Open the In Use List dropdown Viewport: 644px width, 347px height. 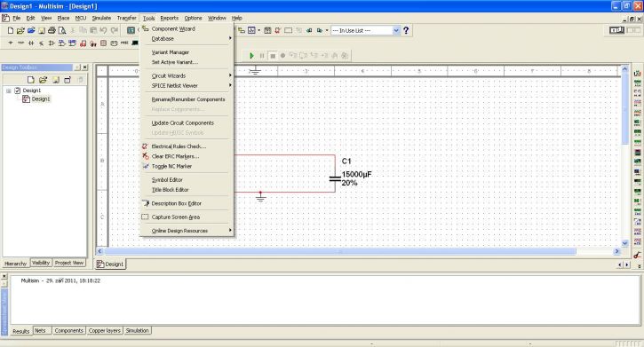coord(396,30)
